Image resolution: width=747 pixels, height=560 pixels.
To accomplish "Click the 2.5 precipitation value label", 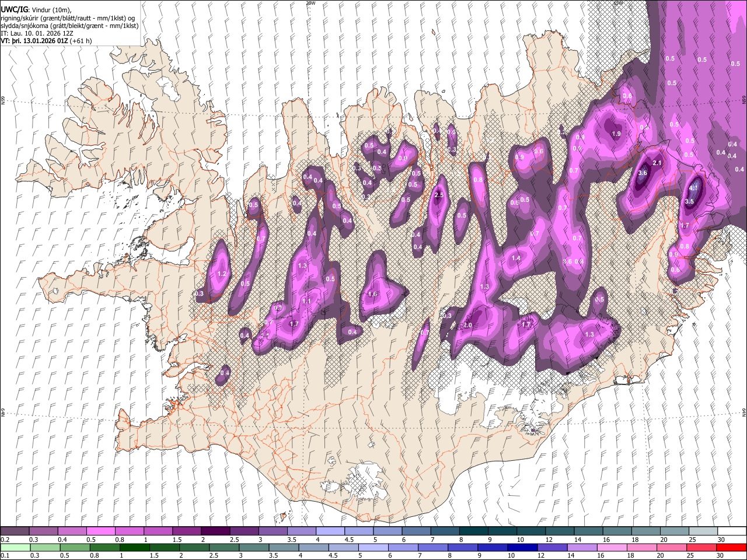I will pyautogui.click(x=439, y=195).
